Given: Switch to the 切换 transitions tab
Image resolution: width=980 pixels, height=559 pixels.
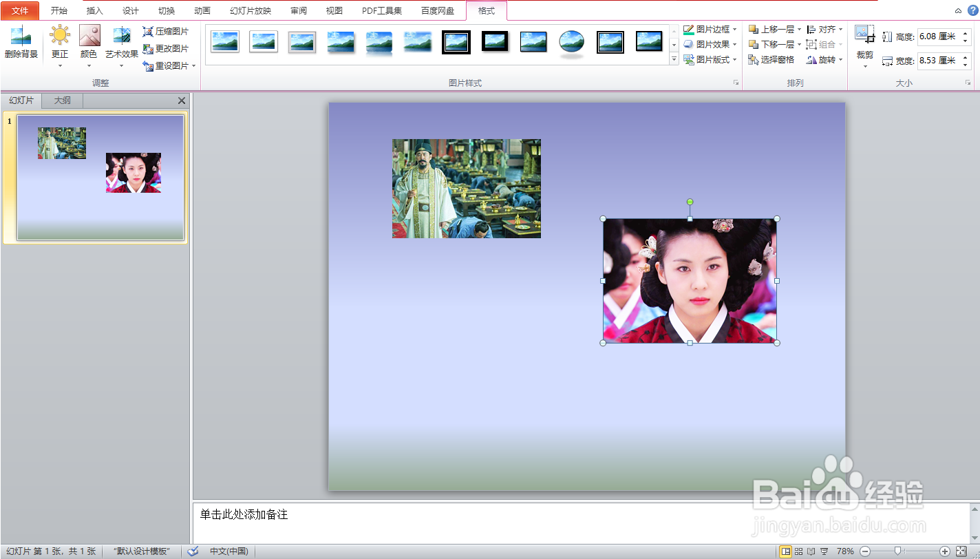Looking at the screenshot, I should 167,11.
